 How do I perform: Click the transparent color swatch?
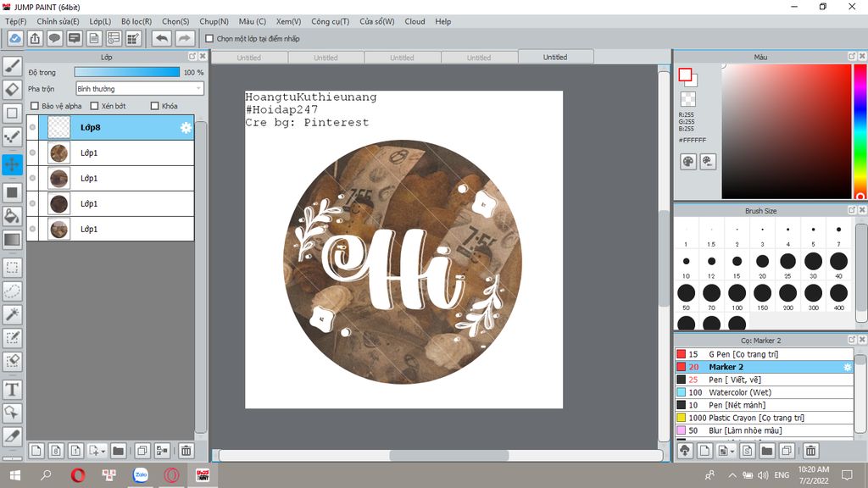688,99
